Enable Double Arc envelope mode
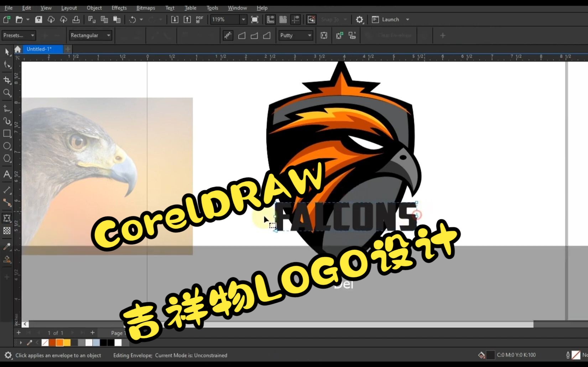The width and height of the screenshot is (588, 367). point(267,35)
